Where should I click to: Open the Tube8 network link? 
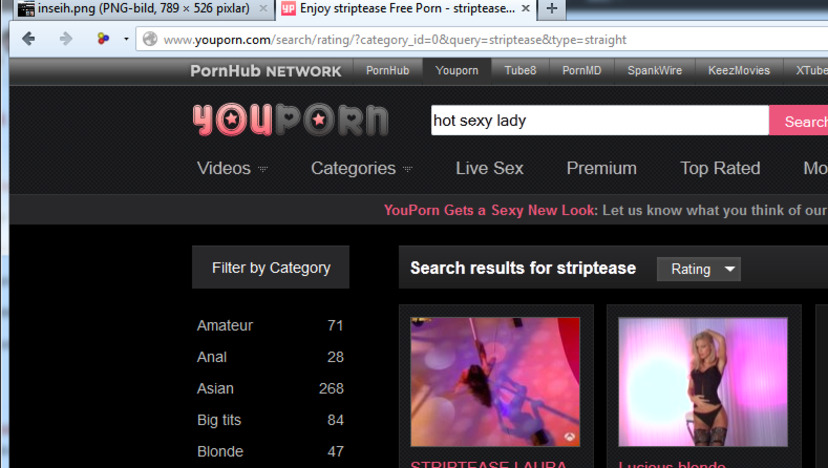[520, 71]
